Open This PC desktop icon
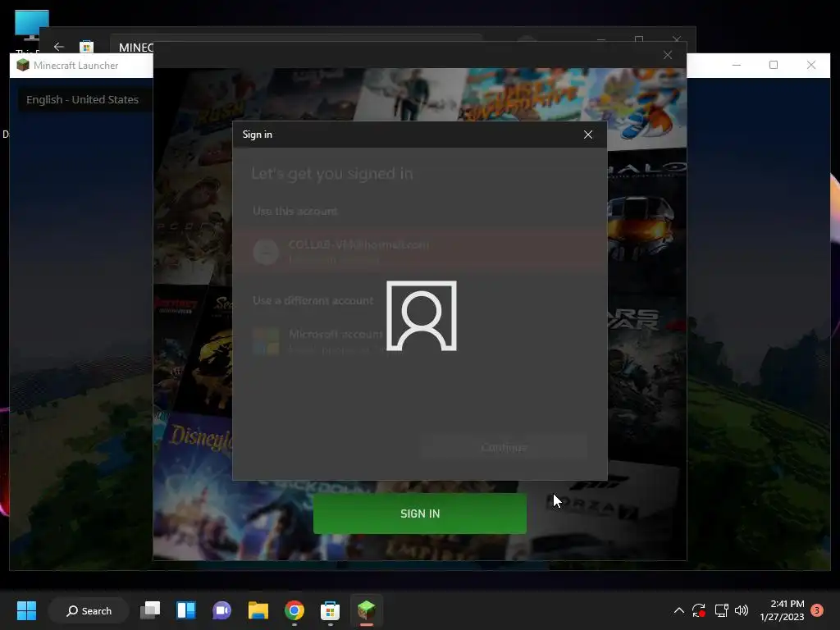The height and width of the screenshot is (630, 840). point(32,31)
